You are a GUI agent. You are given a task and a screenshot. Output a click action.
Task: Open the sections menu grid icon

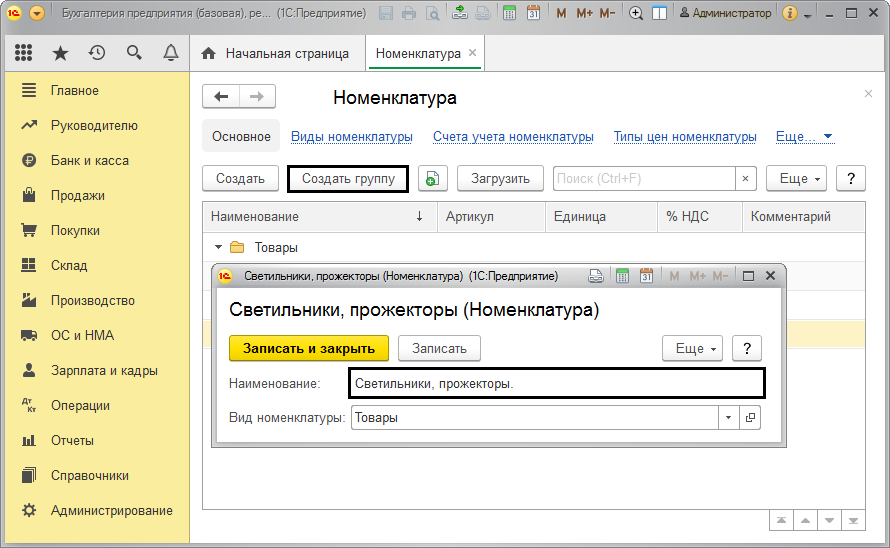pyautogui.click(x=23, y=53)
